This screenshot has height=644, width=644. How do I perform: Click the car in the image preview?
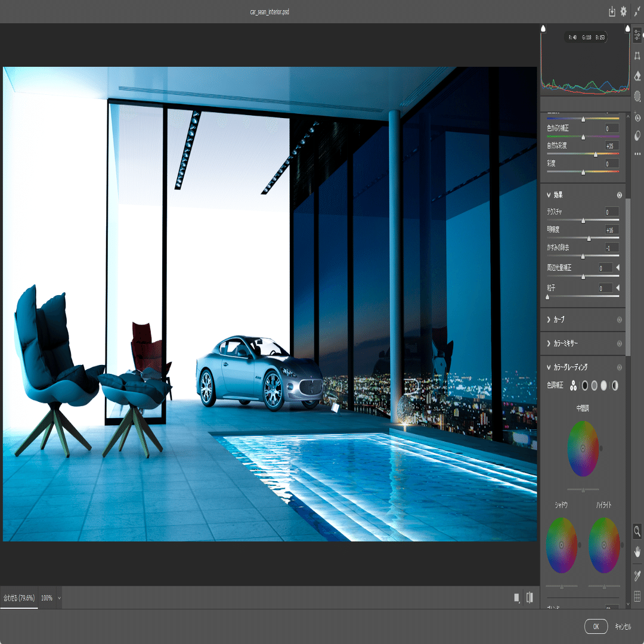click(x=259, y=373)
